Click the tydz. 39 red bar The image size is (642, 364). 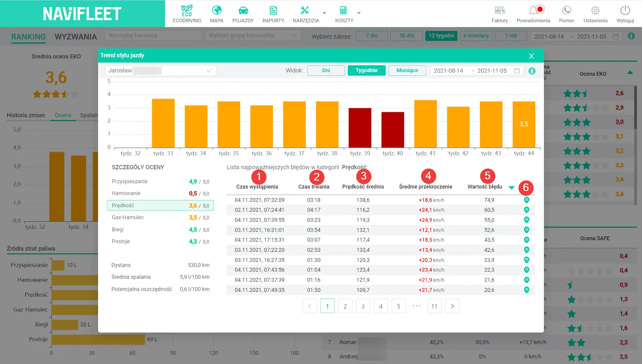tap(360, 128)
